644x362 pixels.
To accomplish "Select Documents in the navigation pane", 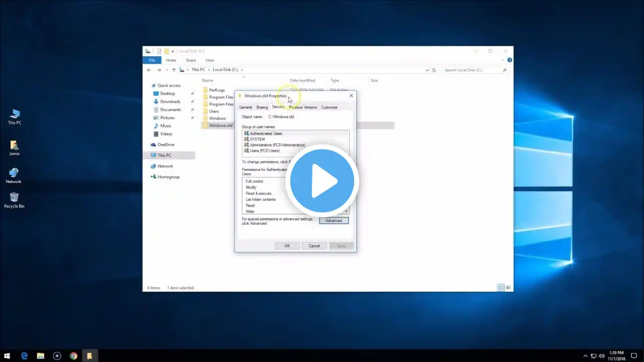I will click(x=171, y=110).
